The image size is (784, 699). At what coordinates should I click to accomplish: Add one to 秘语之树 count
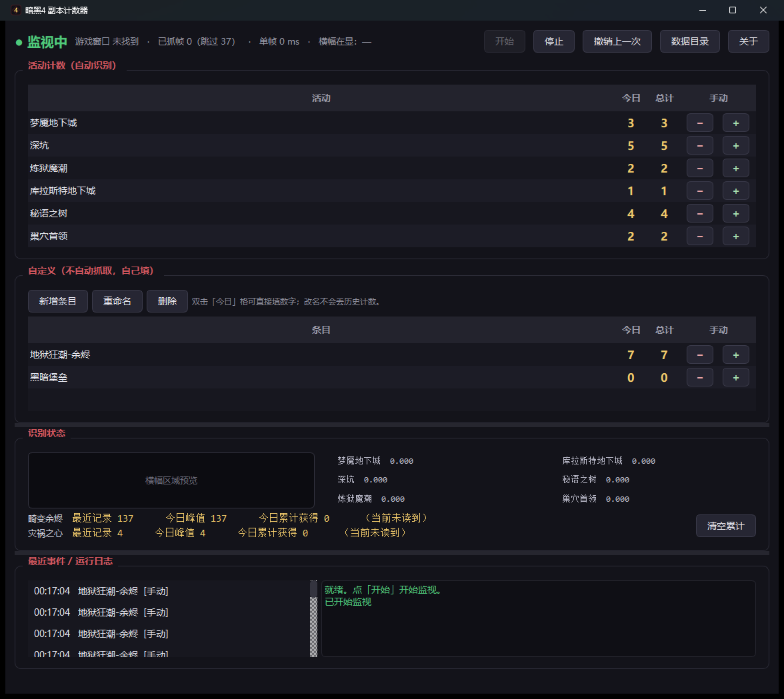[x=735, y=214]
